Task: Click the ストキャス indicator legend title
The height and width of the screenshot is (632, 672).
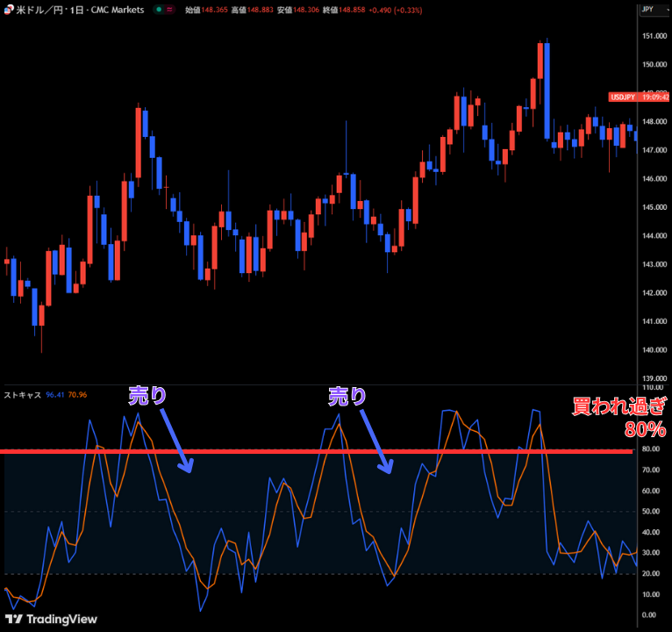Action: 21,396
